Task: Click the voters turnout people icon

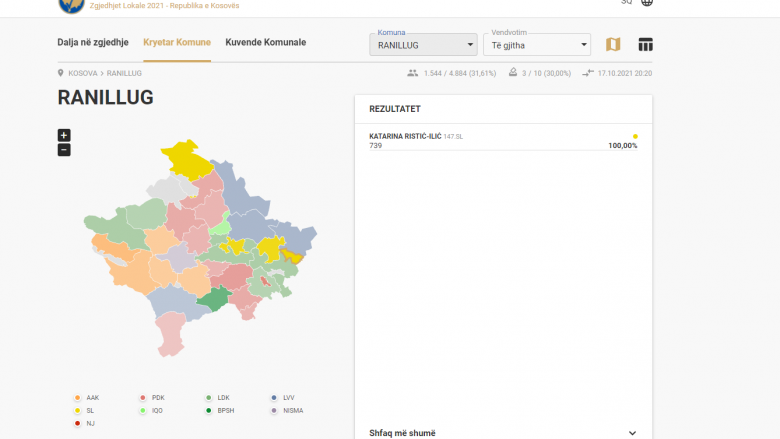Action: 413,73
